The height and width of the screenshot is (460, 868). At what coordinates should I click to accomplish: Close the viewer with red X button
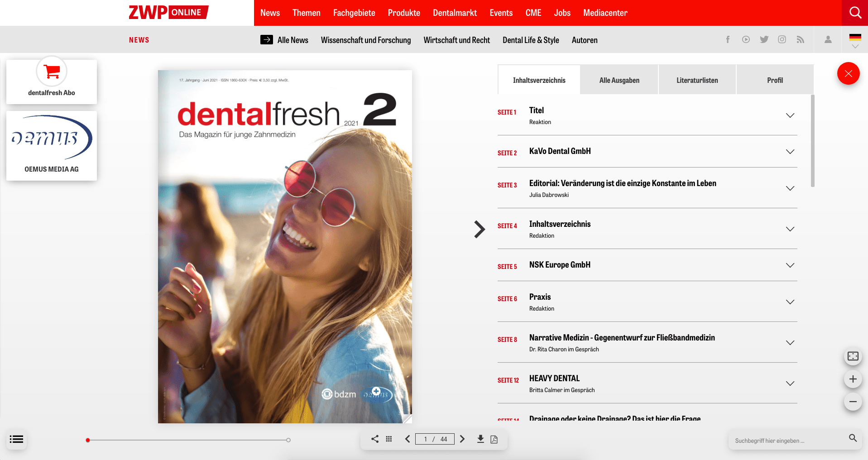(848, 73)
